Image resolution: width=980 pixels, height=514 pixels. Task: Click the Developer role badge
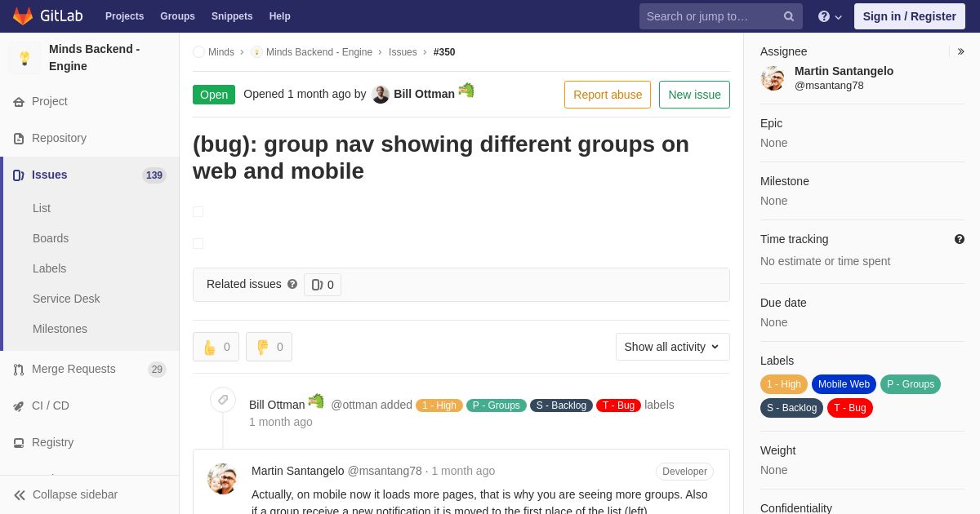(684, 472)
